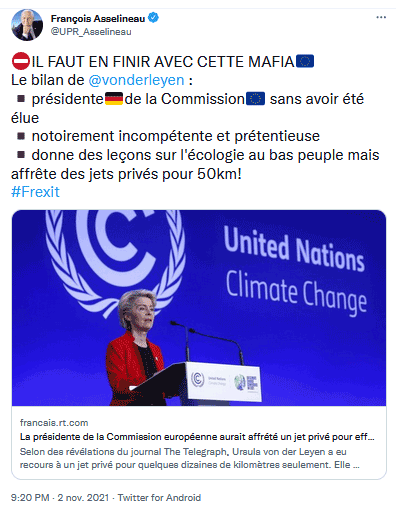The height and width of the screenshot is (515, 396).
Task: Click the red no-entry emoji
Action: pos(21,61)
